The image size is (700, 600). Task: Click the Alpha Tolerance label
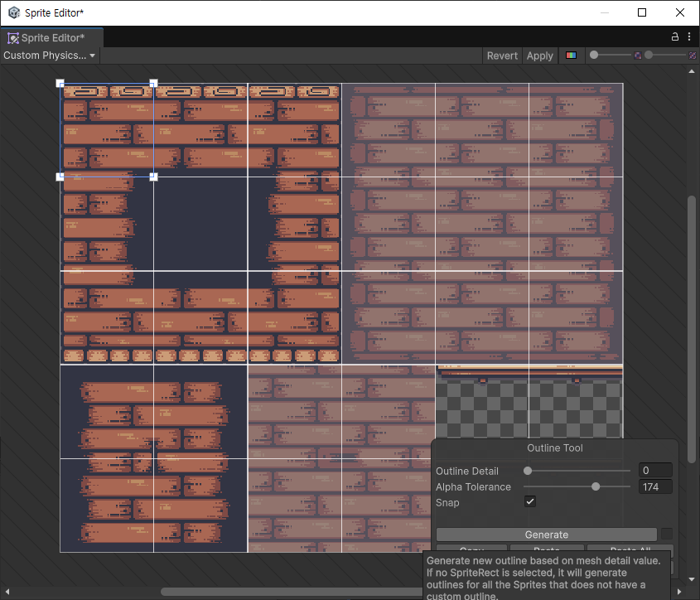click(x=473, y=486)
